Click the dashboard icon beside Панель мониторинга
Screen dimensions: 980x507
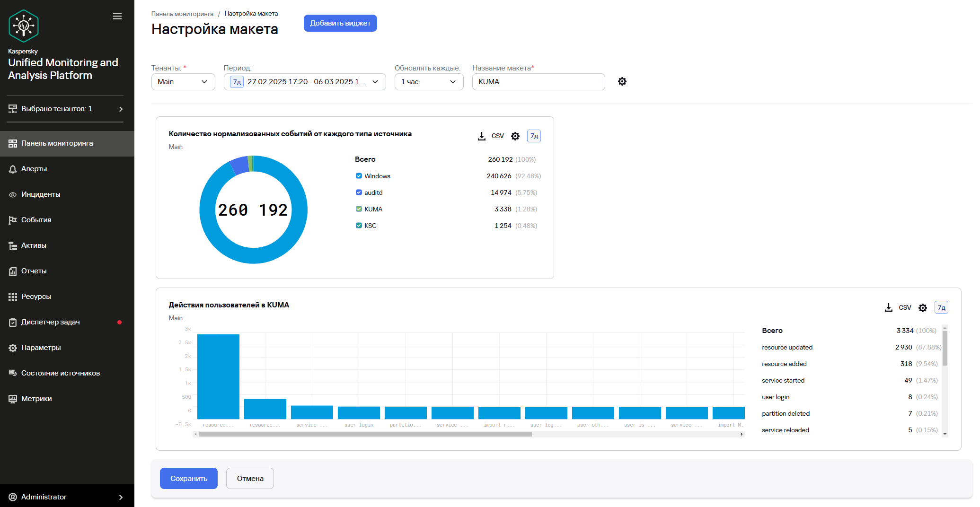(x=13, y=143)
